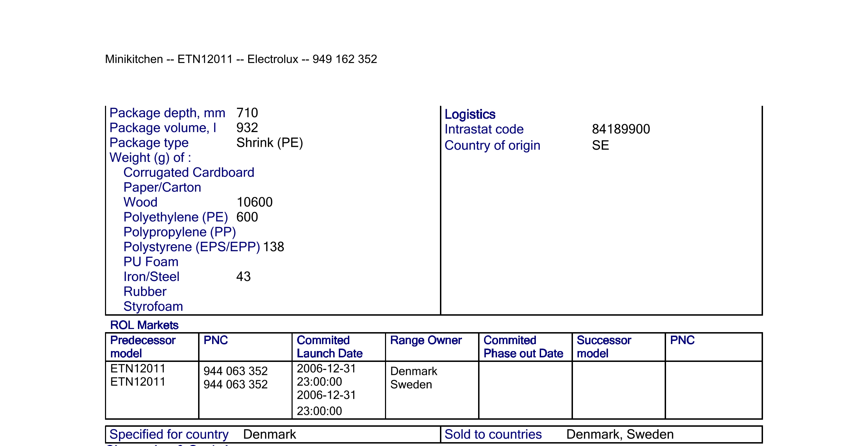
Task: Click the Intrastat code value 84189900
Action: pyautogui.click(x=621, y=129)
